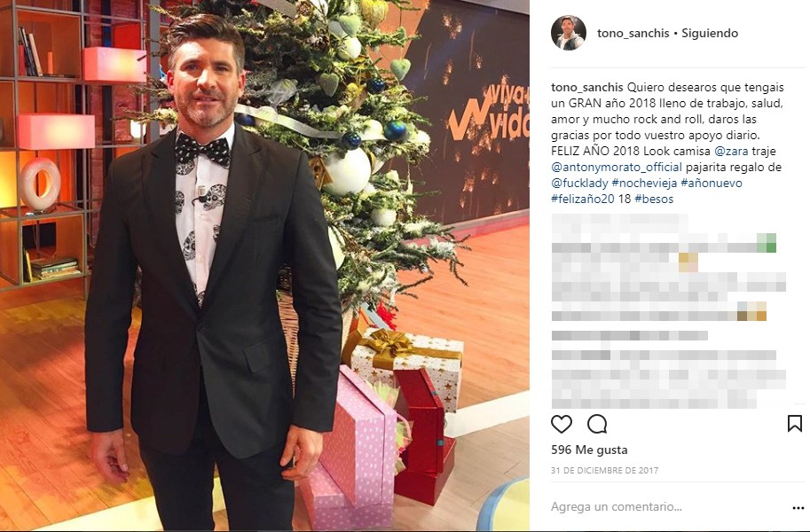
Task: Click the #felizaño20 hashtag
Action: 583,199
